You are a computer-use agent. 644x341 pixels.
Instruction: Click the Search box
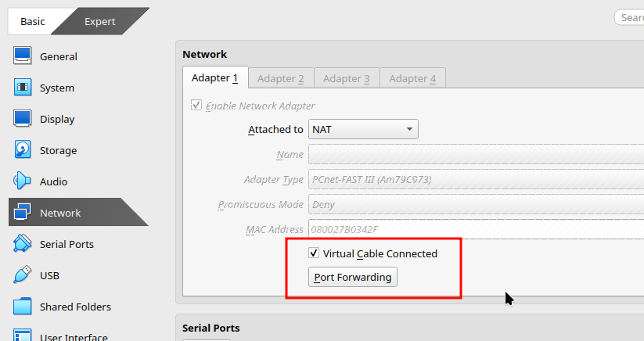(629, 18)
